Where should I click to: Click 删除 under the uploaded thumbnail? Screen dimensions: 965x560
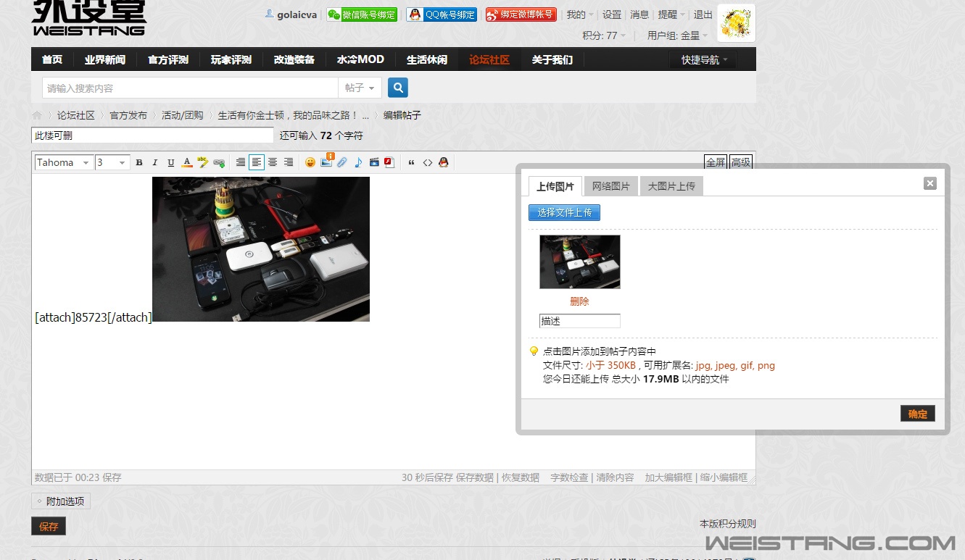(580, 301)
